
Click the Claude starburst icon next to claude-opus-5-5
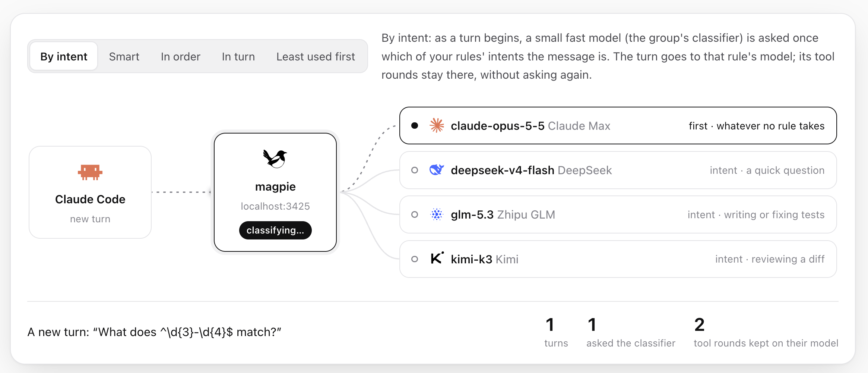(437, 126)
